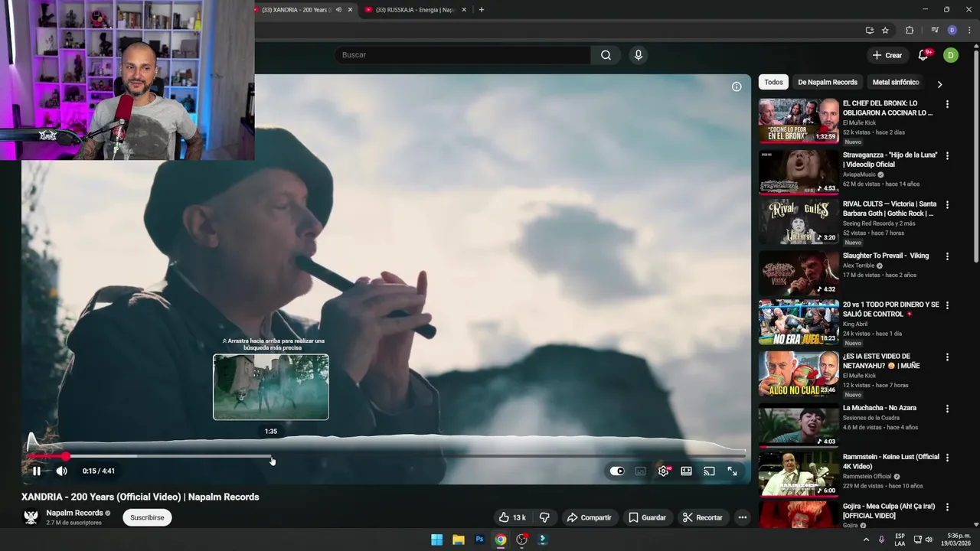The width and height of the screenshot is (980, 551).
Task: Open Windows Start menu
Action: pos(436,540)
